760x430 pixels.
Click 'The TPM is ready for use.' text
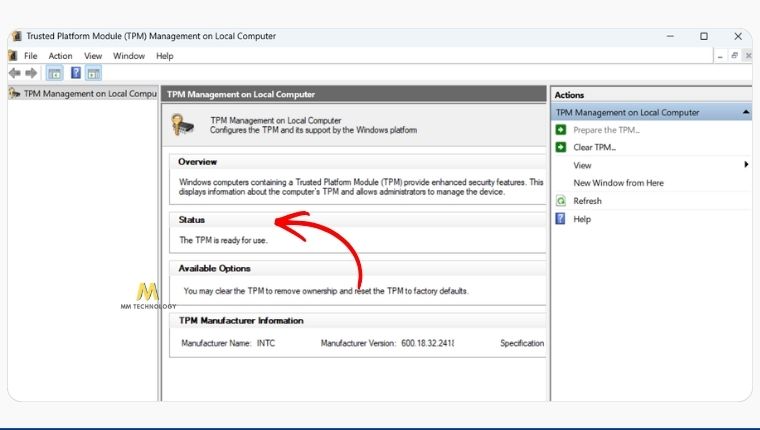click(223, 240)
